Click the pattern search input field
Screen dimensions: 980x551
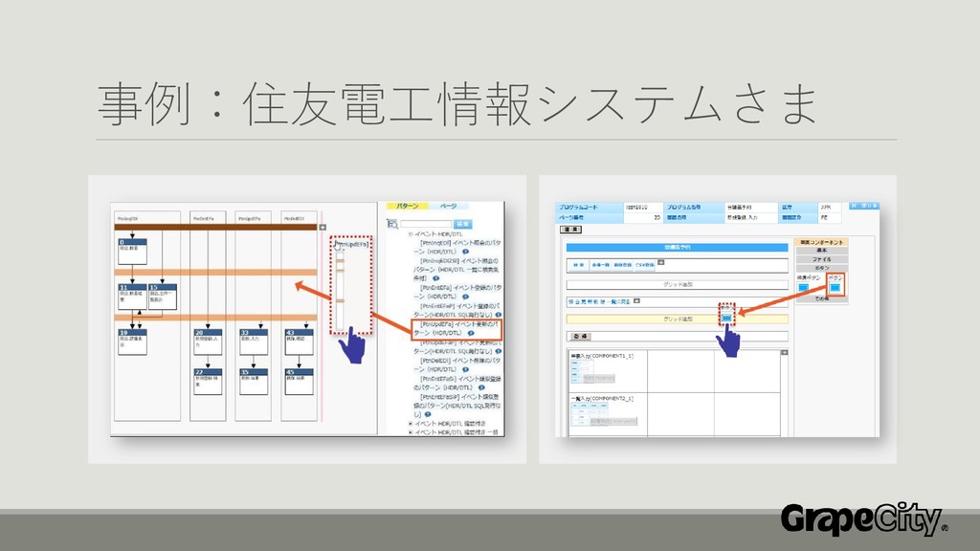[x=426, y=224]
